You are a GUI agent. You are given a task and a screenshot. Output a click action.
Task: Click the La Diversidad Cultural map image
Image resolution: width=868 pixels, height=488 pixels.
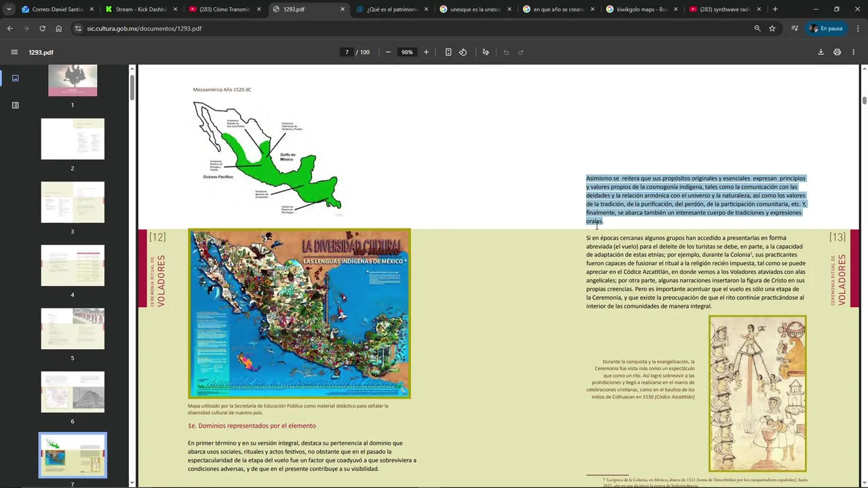point(299,314)
